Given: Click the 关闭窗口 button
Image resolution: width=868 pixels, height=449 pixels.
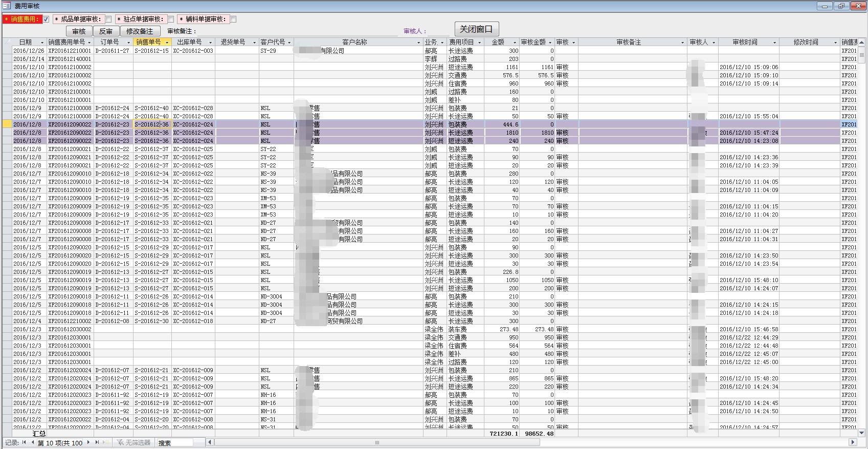Looking at the screenshot, I should click(x=476, y=29).
